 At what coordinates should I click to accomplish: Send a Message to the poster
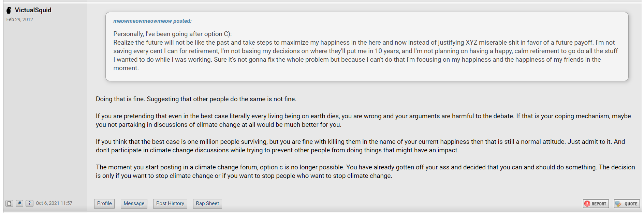[134, 203]
